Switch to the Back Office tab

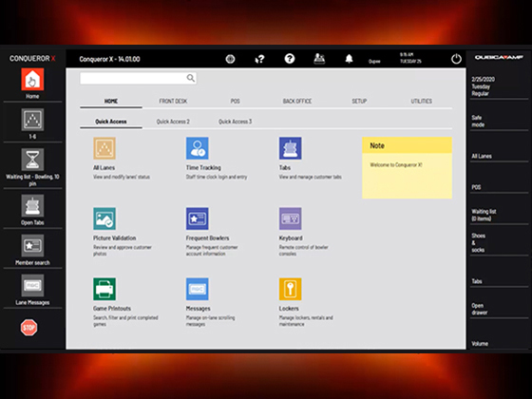[x=297, y=101]
